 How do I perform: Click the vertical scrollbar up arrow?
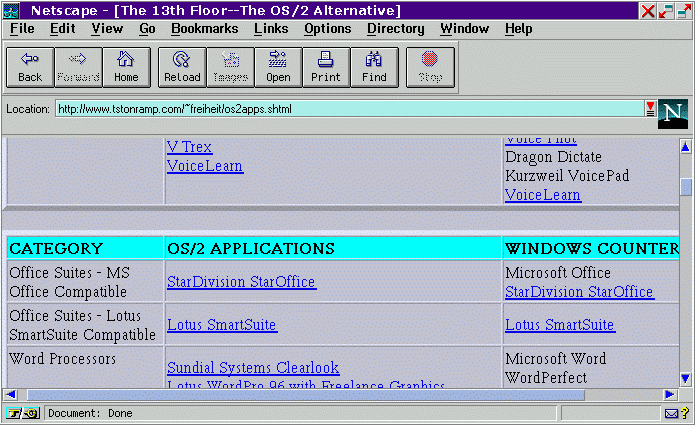685,147
